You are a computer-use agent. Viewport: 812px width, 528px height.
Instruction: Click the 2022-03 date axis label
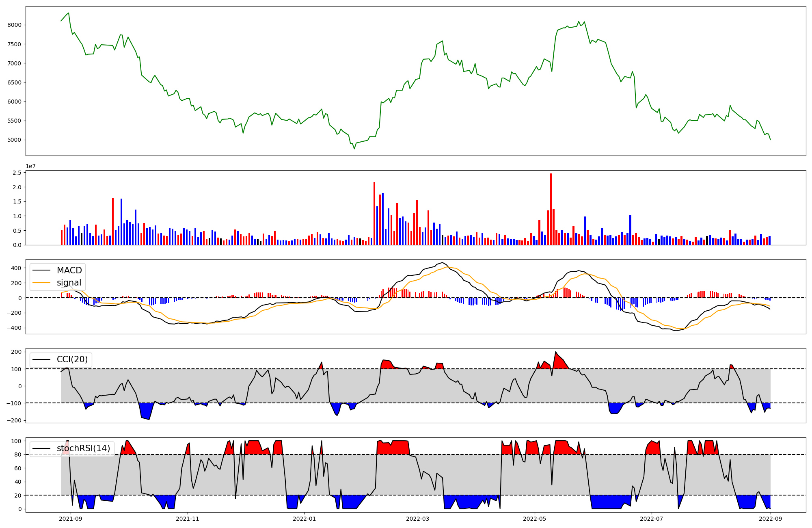417,519
